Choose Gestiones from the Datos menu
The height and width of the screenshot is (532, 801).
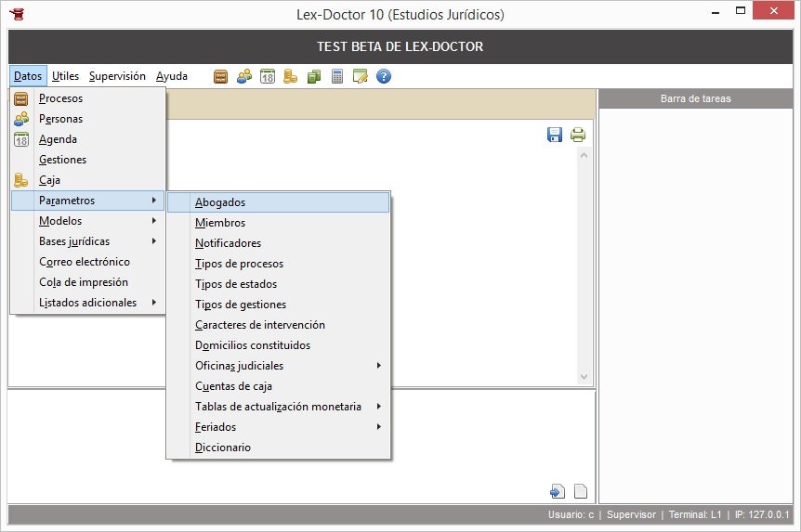(x=88, y=160)
